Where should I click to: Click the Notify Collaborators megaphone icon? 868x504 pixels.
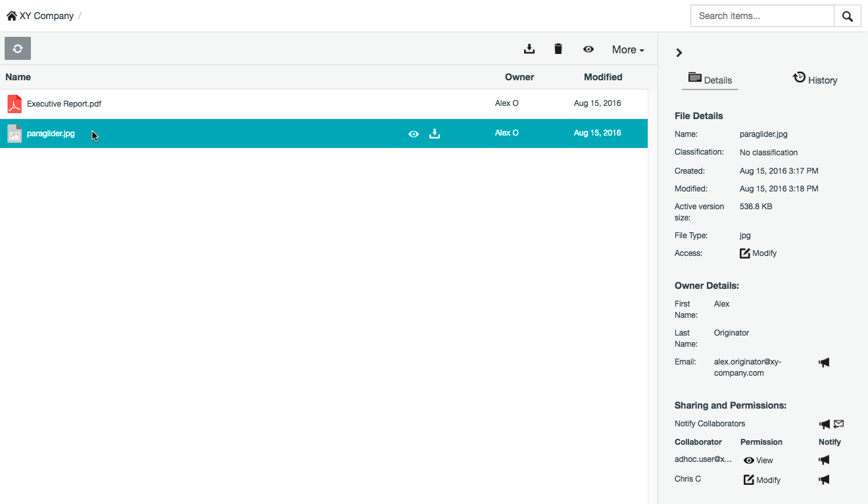(824, 424)
